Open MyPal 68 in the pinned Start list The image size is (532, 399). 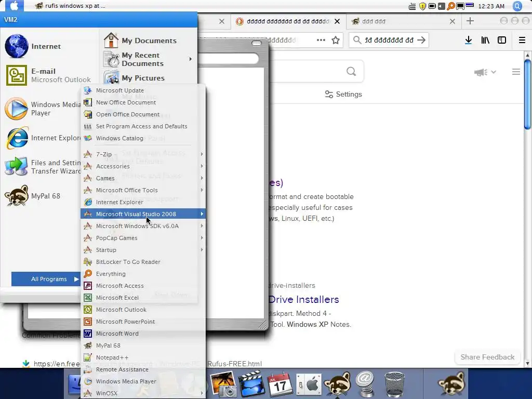point(33,196)
